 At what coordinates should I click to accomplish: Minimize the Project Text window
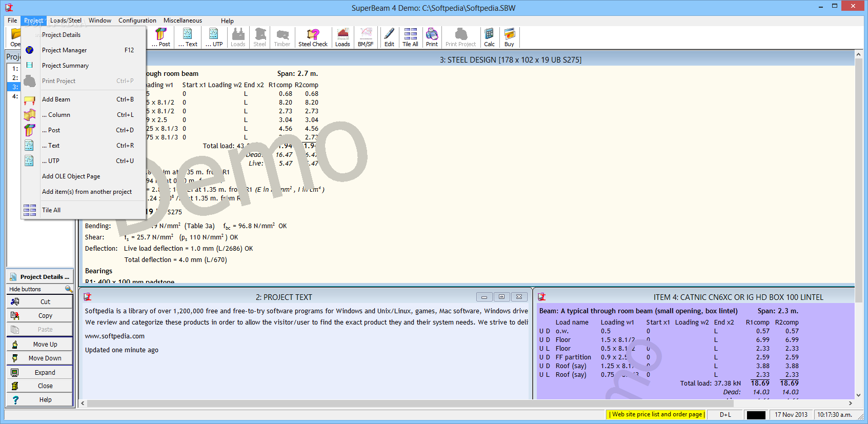coord(484,297)
